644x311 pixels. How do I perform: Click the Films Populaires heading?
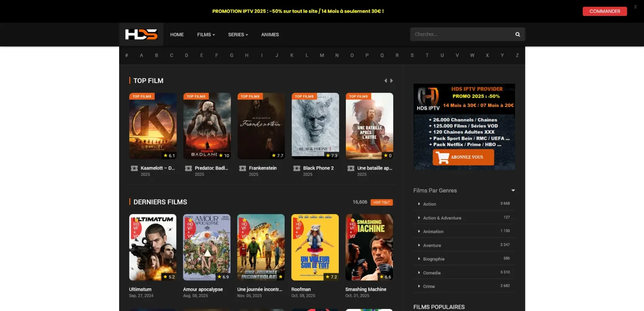pyautogui.click(x=439, y=307)
